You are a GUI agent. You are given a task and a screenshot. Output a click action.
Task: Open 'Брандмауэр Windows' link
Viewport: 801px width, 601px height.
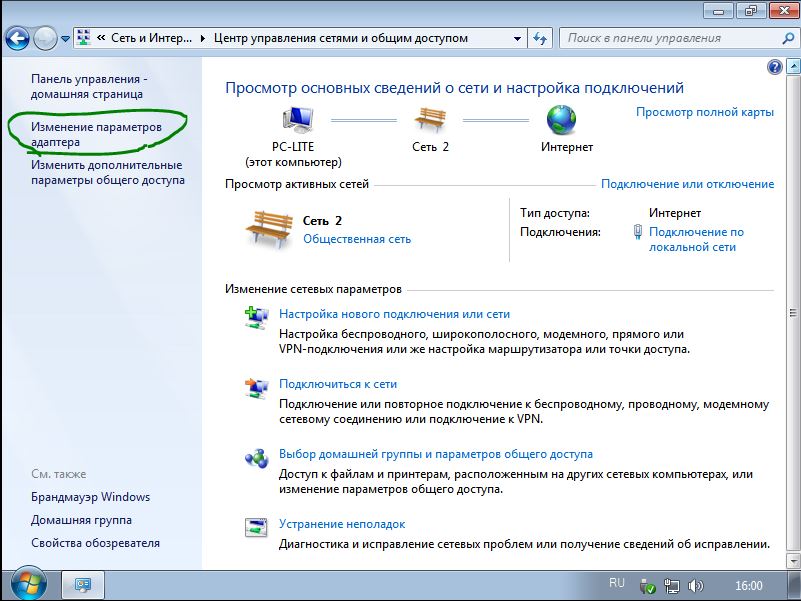[90, 497]
